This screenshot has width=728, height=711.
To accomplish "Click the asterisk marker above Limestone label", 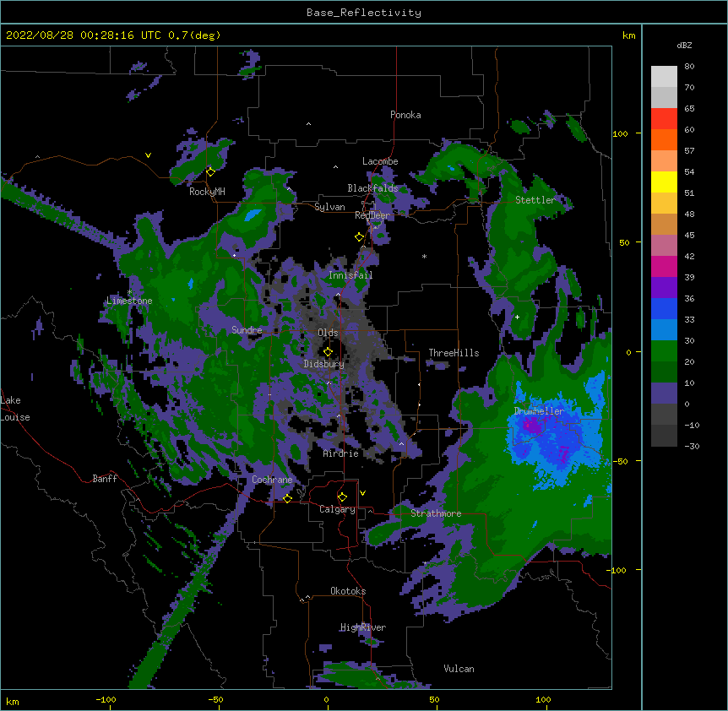I will point(130,291).
